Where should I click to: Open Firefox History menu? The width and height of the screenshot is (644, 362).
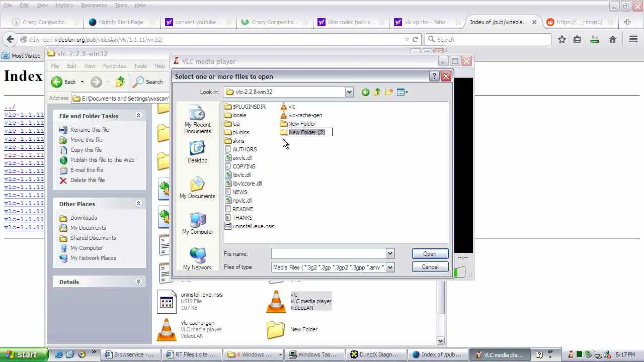pos(64,5)
